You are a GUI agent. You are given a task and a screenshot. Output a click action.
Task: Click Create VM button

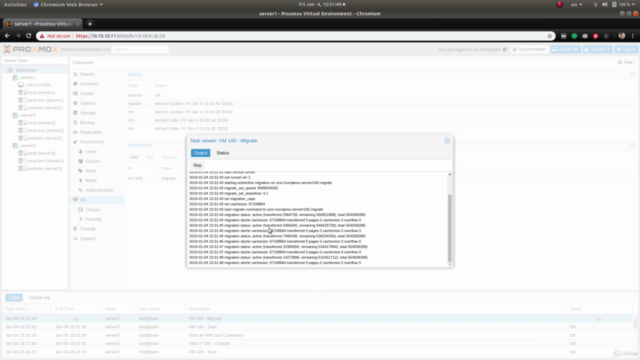566,49
